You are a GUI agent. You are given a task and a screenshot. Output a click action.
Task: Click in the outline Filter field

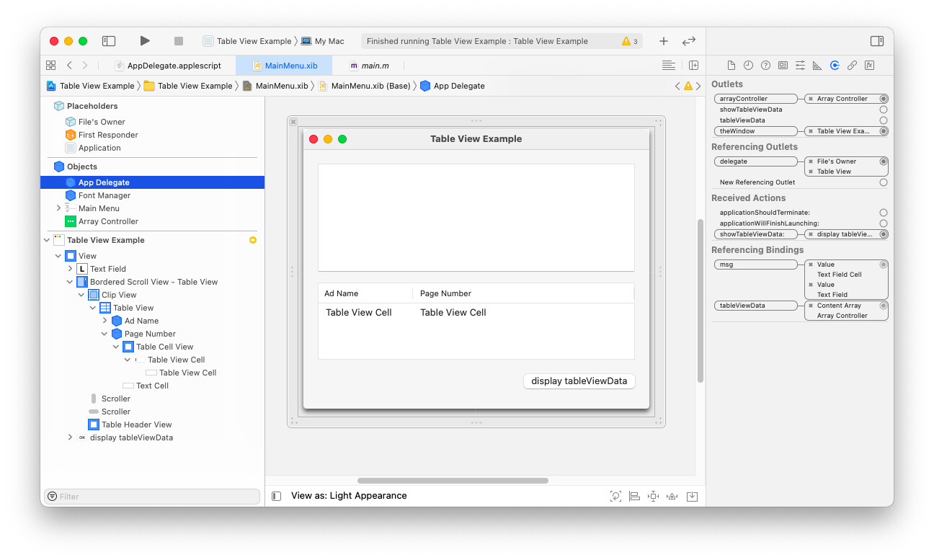(x=152, y=497)
